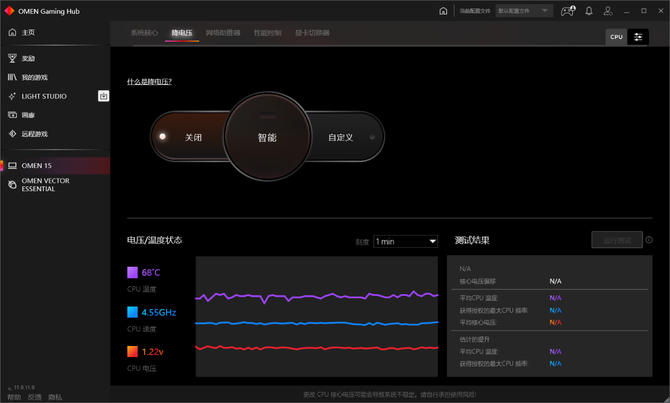670x403 pixels.
Task: Switch to the 降电压 tab
Action: (x=182, y=33)
